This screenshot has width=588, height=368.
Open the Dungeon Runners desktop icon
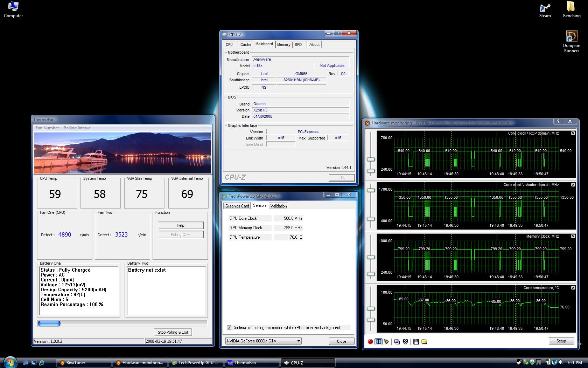[x=572, y=41]
